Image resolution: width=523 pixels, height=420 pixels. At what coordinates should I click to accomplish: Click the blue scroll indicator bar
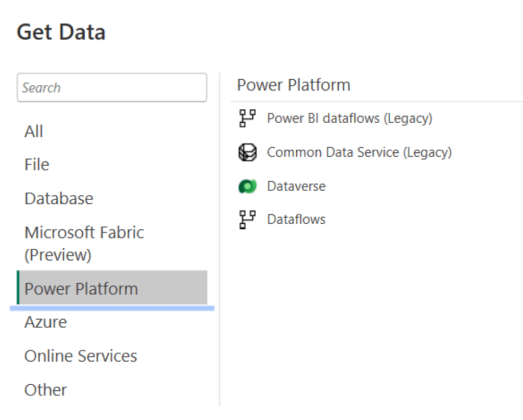click(111, 308)
